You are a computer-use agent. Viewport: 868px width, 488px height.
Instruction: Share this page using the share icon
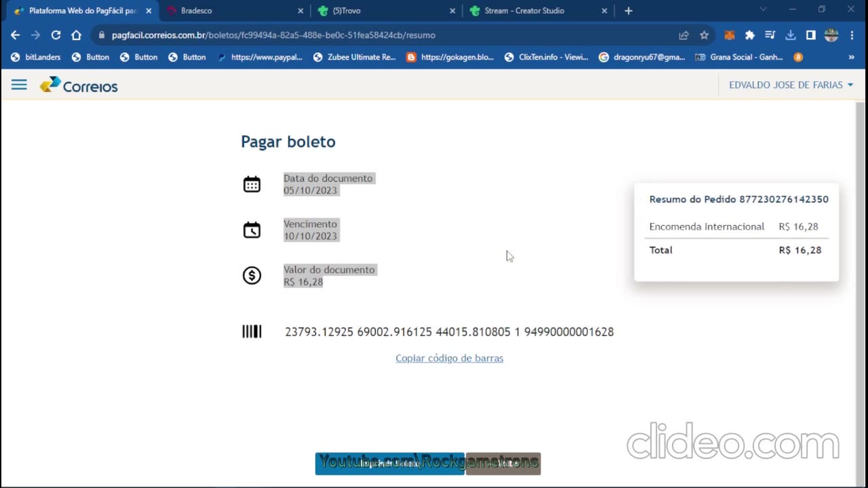tap(684, 35)
